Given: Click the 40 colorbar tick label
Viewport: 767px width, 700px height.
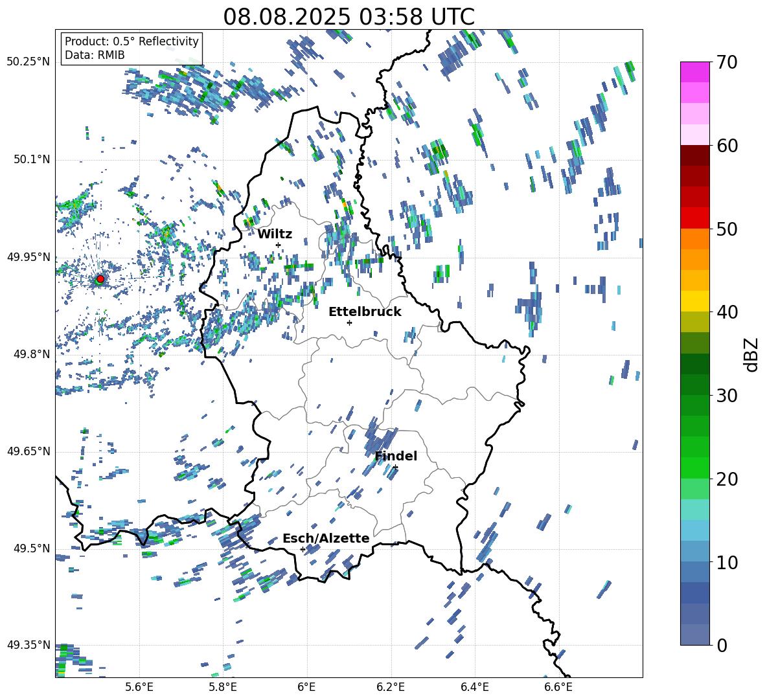Looking at the screenshot, I should pos(727,312).
